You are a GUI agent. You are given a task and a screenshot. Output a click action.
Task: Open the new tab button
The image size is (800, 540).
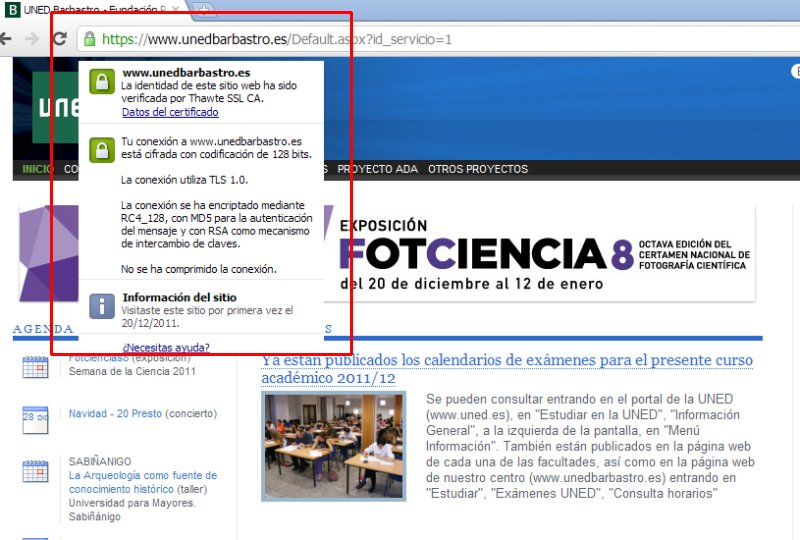205,9
